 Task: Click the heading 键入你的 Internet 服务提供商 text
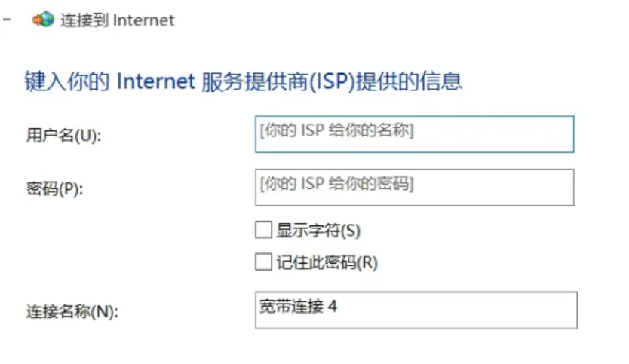pyautogui.click(x=243, y=81)
